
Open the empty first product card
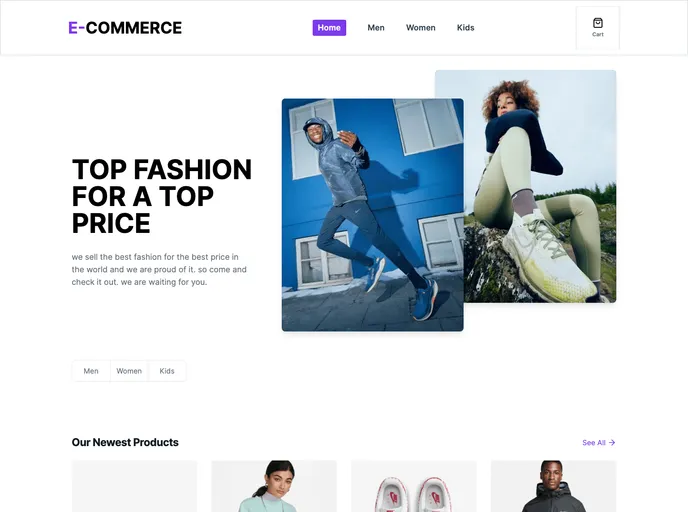pyautogui.click(x=134, y=486)
